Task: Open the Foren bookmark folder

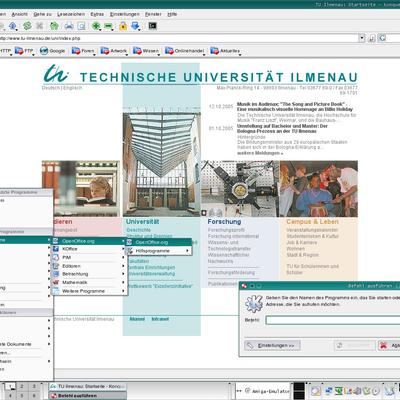Action: 83,51
